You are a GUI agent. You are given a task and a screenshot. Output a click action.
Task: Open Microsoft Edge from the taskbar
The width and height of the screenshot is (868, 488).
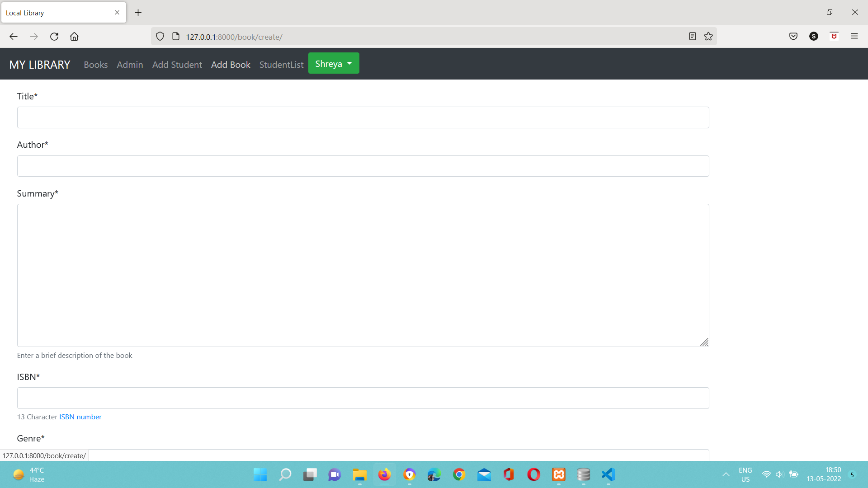point(434,475)
